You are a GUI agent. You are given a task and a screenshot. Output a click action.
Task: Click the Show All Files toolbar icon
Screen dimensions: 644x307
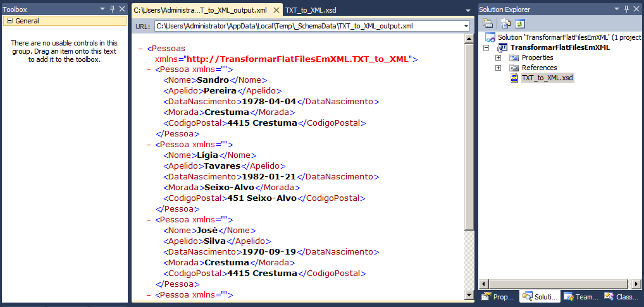pyautogui.click(x=506, y=23)
